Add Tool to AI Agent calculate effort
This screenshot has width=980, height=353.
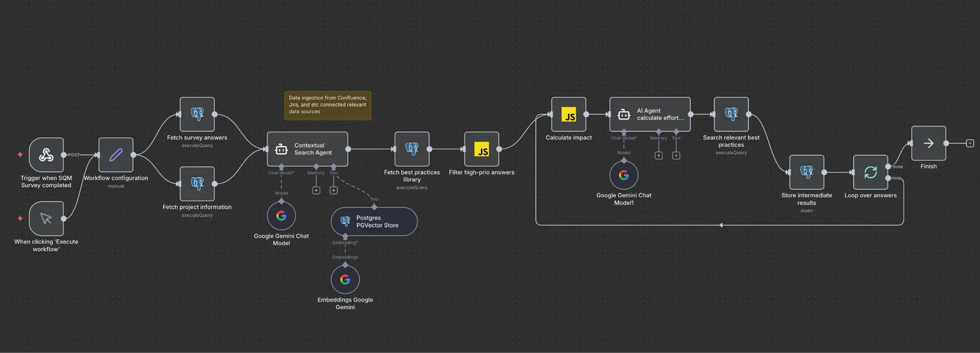pos(676,155)
